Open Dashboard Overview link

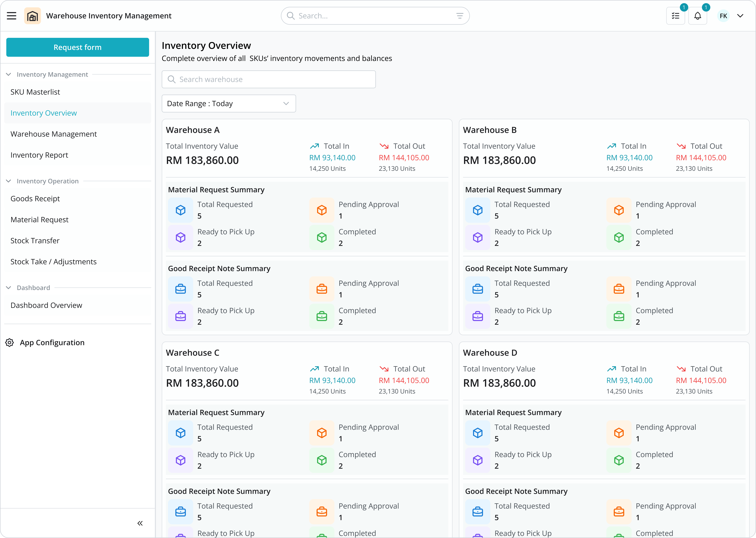pyautogui.click(x=46, y=305)
